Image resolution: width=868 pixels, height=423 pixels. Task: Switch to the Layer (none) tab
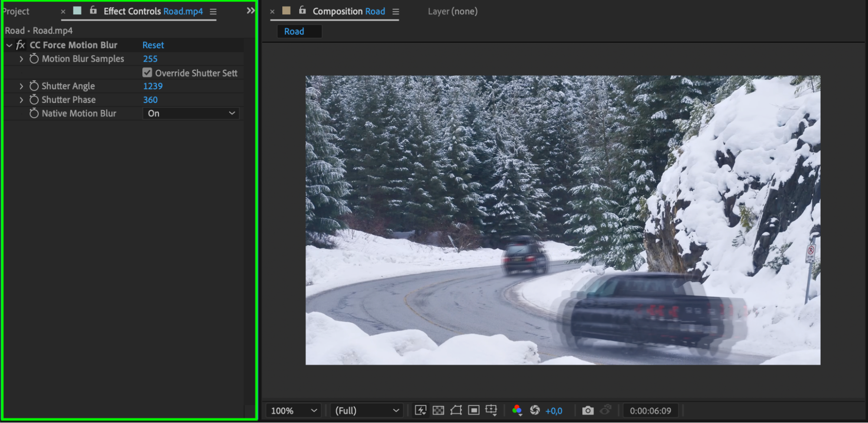pyautogui.click(x=453, y=11)
